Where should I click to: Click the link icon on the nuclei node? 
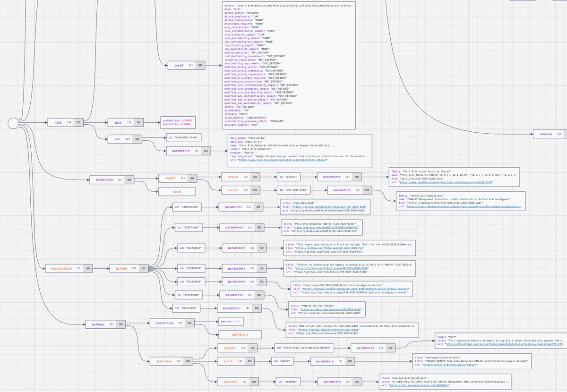tap(255, 190)
